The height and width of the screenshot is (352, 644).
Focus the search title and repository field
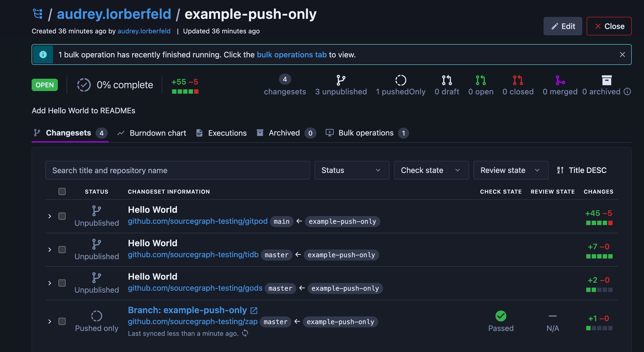(x=177, y=170)
